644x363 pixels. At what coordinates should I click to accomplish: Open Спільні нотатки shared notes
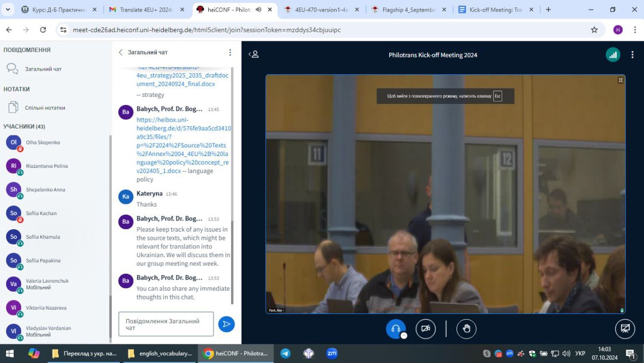pyautogui.click(x=44, y=108)
